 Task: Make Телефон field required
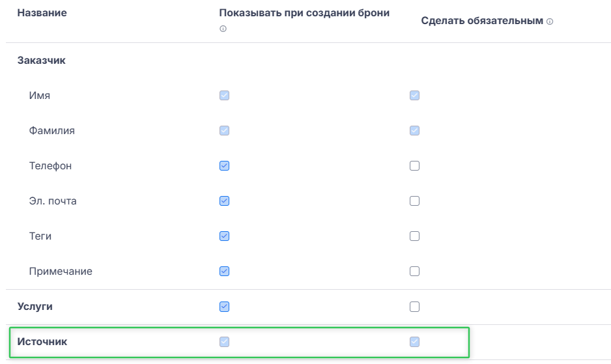(414, 166)
